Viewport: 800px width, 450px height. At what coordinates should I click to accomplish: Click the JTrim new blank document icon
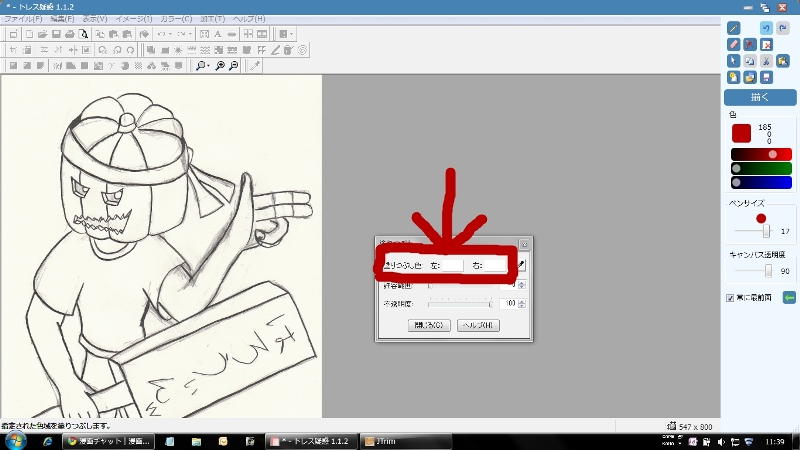click(29, 34)
